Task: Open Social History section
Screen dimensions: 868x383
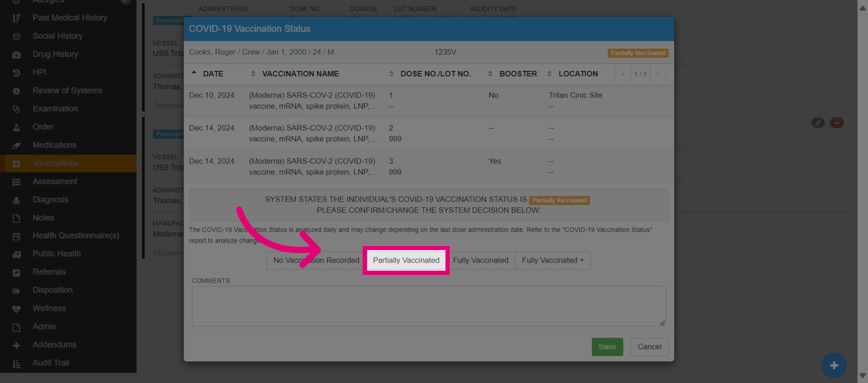Action: (x=57, y=36)
